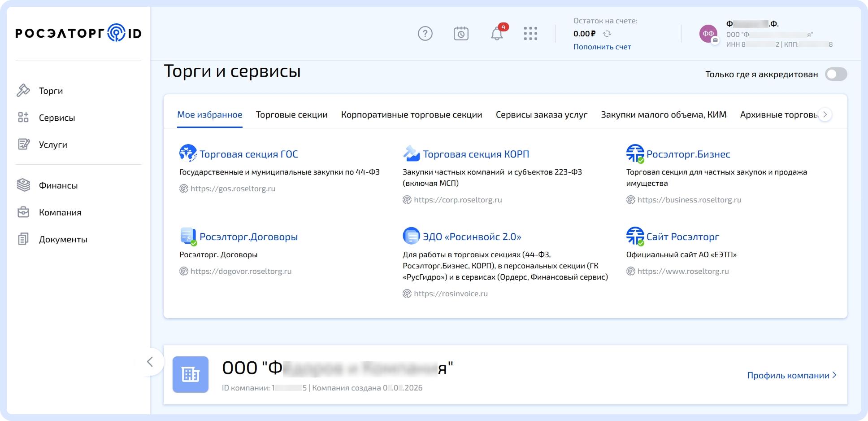Click the Компания briefcase icon in sidebar
The width and height of the screenshot is (868, 421).
point(23,212)
